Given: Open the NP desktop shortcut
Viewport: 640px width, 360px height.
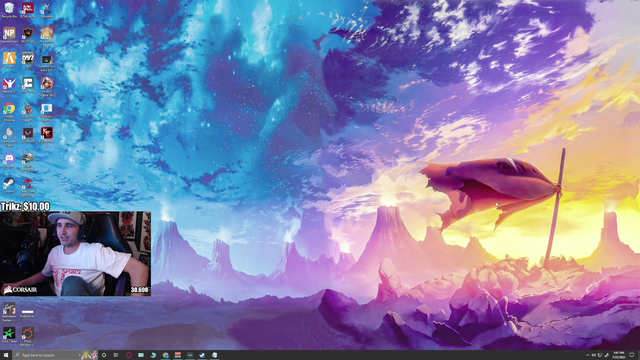Looking at the screenshot, I should (x=9, y=34).
